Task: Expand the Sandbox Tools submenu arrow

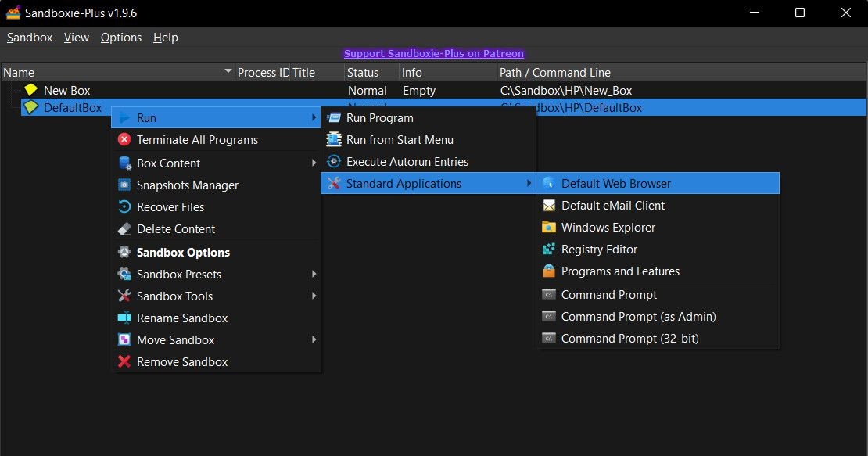Action: pyautogui.click(x=314, y=296)
